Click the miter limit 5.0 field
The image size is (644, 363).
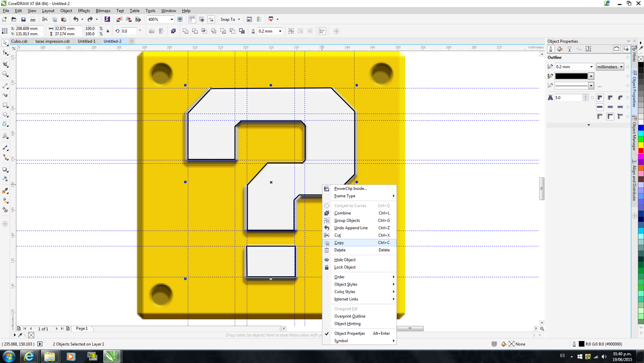pyautogui.click(x=568, y=98)
